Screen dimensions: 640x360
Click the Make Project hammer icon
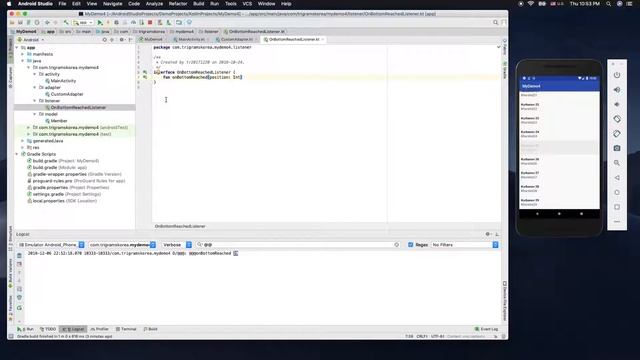click(66, 22)
